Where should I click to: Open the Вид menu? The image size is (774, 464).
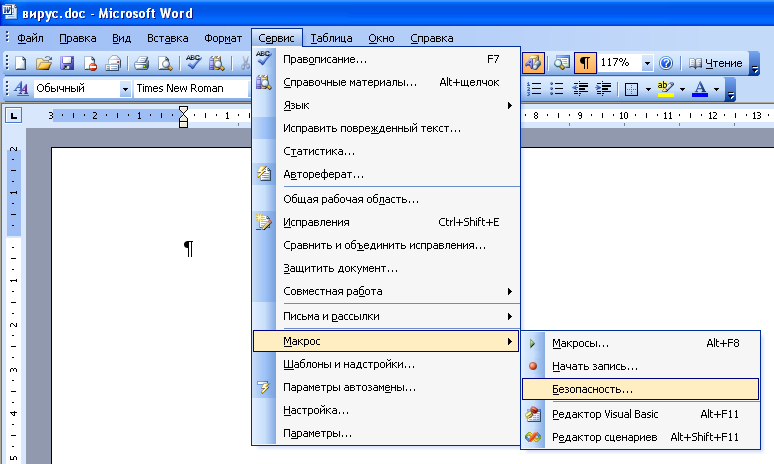coord(121,38)
